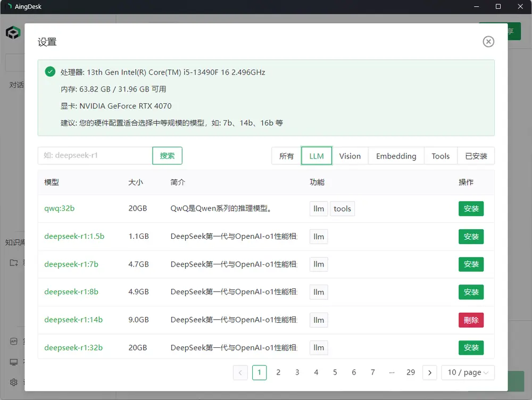
Task: Filter models by Tools tab
Action: click(440, 156)
